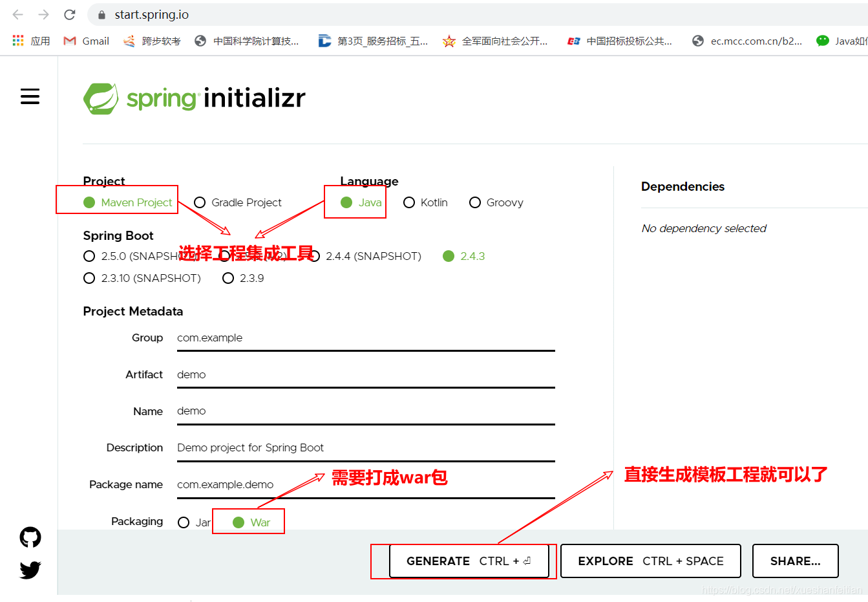Click 'No dependency selected' text
This screenshot has height=602, width=868.
point(704,228)
